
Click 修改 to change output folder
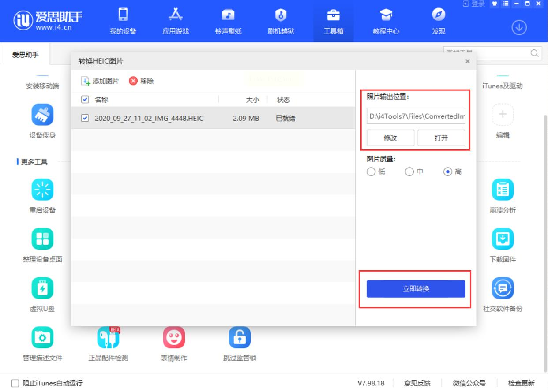390,138
